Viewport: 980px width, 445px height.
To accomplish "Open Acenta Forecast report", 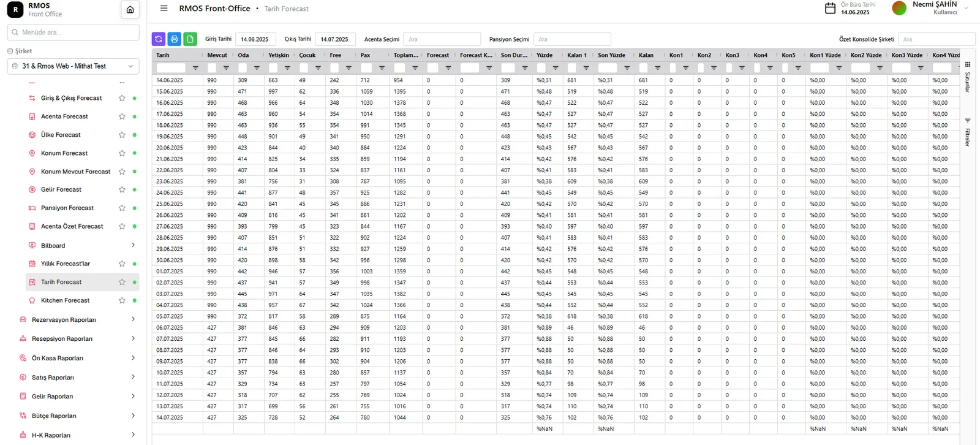I will tap(64, 116).
